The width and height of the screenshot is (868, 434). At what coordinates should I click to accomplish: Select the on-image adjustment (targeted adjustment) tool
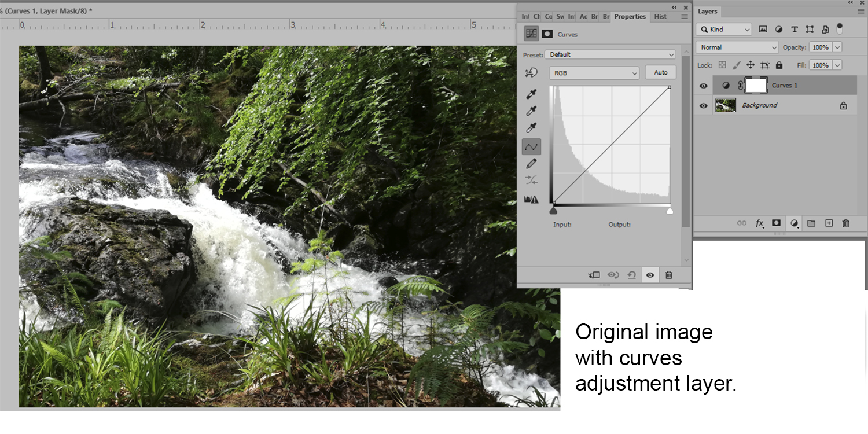point(531,73)
